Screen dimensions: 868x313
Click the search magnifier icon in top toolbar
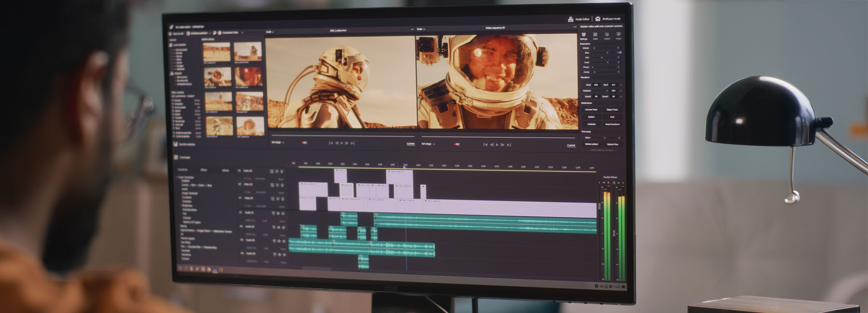(215, 33)
